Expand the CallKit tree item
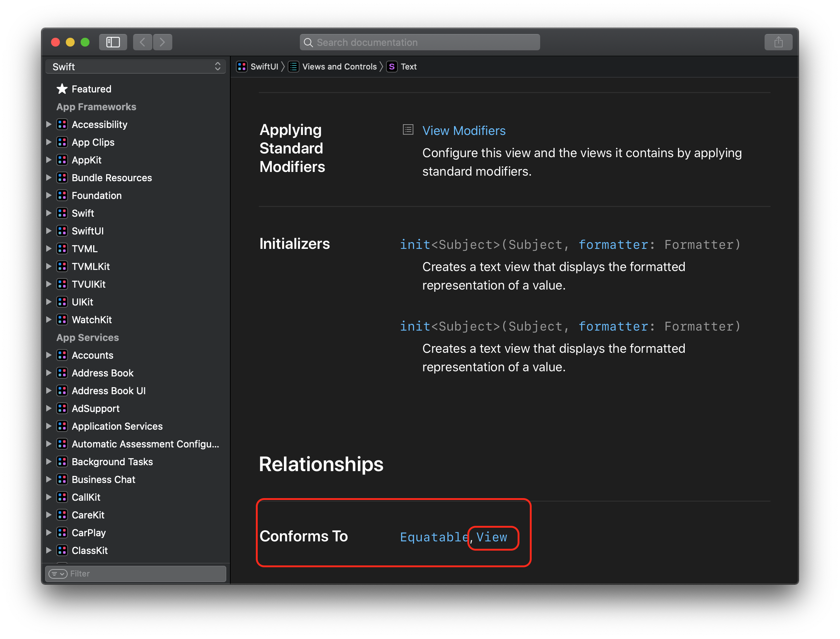The width and height of the screenshot is (840, 639). pyautogui.click(x=49, y=497)
